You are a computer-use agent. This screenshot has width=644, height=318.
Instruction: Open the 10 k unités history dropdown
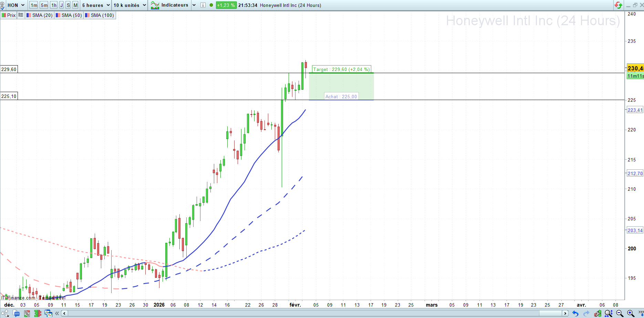coord(130,5)
